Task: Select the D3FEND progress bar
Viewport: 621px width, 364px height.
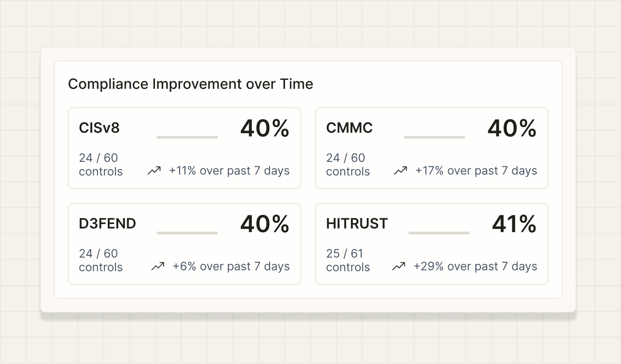Action: coord(187,233)
